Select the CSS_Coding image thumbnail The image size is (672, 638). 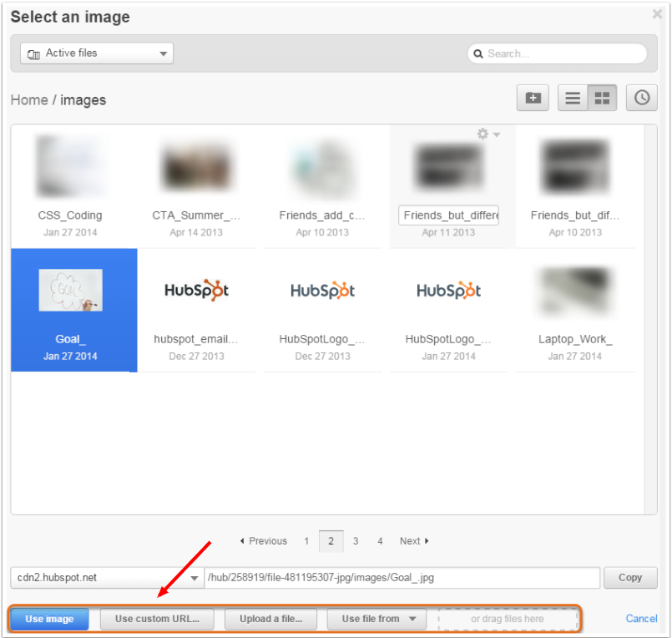pos(71,167)
